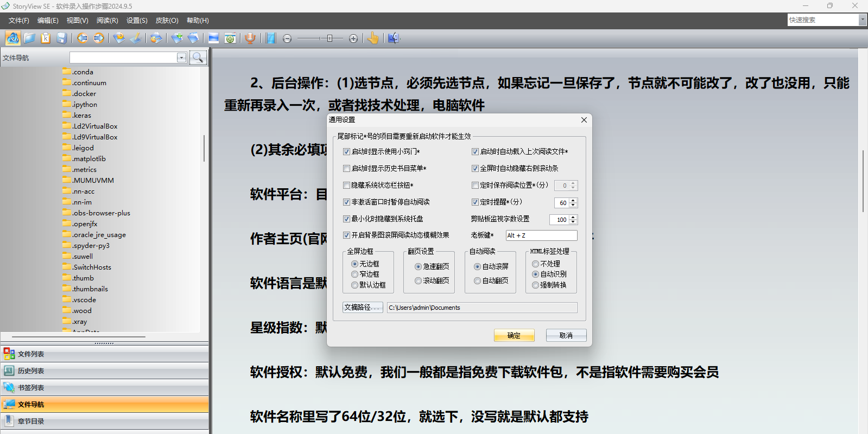The height and width of the screenshot is (434, 868).
Task: Click the 快速搜索 search field
Action: tap(823, 20)
